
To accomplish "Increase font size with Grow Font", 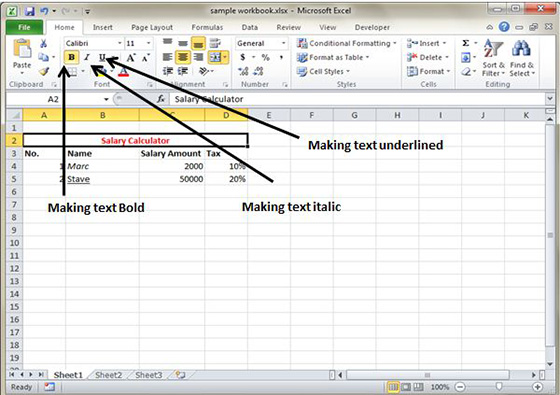I will pos(131,58).
